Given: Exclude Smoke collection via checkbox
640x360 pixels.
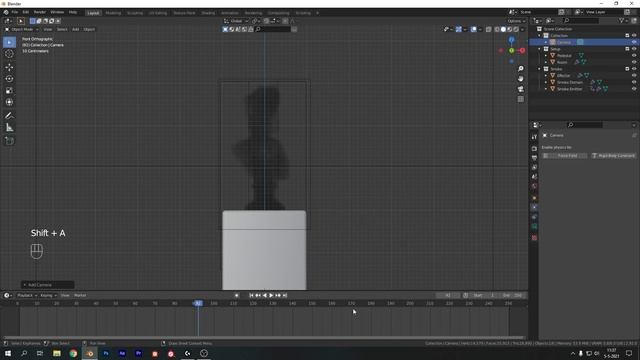Looking at the screenshot, I should click(627, 69).
